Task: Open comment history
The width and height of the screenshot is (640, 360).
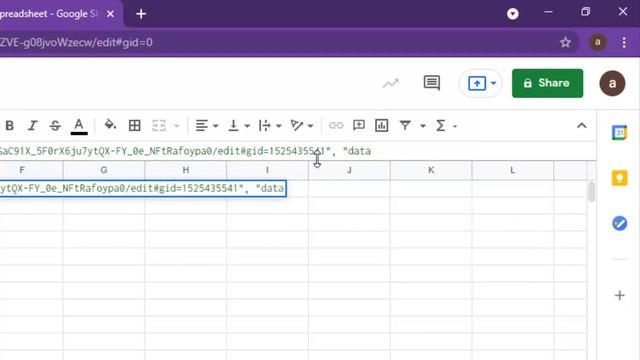Action: (431, 83)
